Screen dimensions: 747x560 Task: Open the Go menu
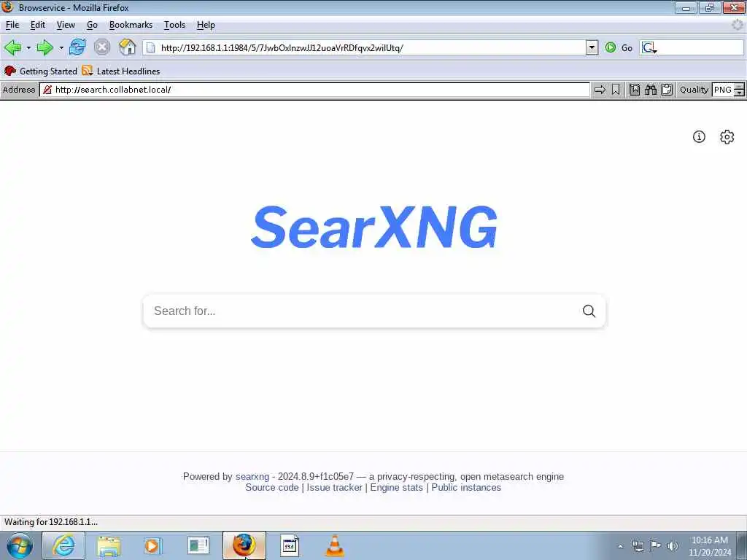click(x=92, y=25)
